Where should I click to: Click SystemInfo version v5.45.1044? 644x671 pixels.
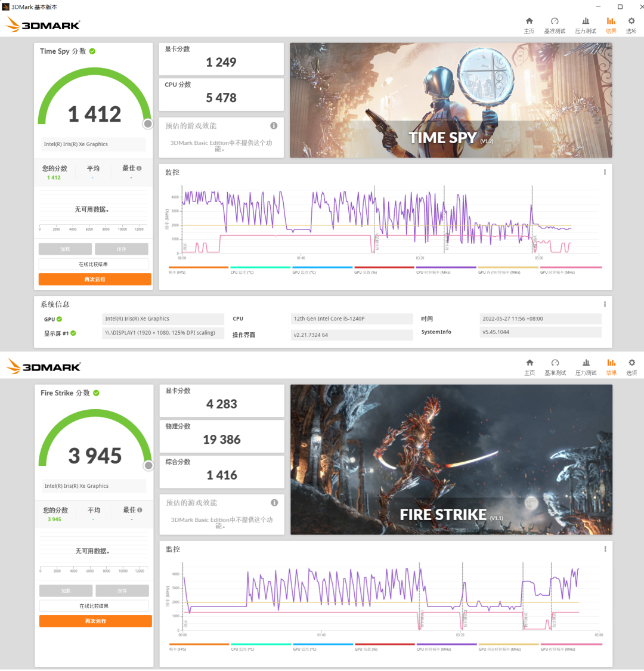click(x=540, y=332)
